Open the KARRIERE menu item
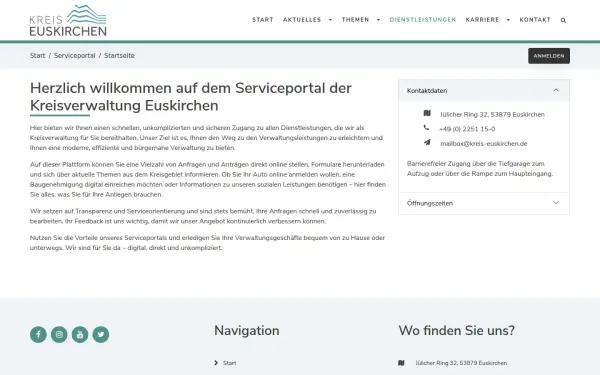 [482, 20]
